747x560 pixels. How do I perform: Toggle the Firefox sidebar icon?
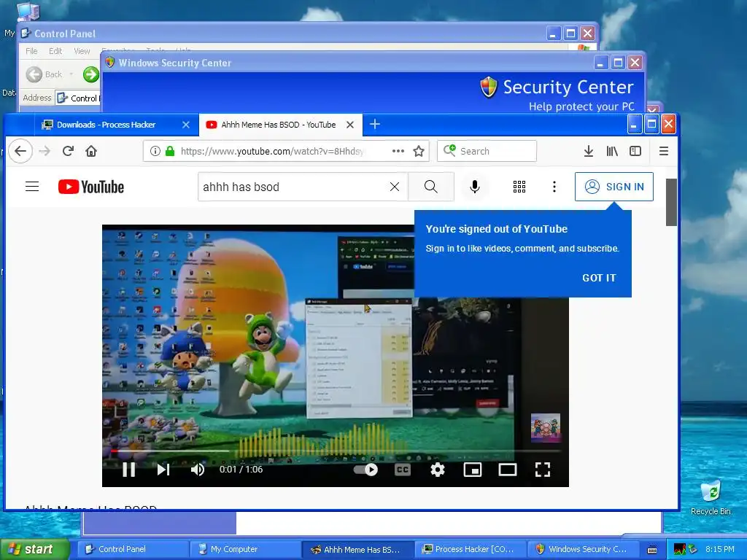click(x=635, y=151)
